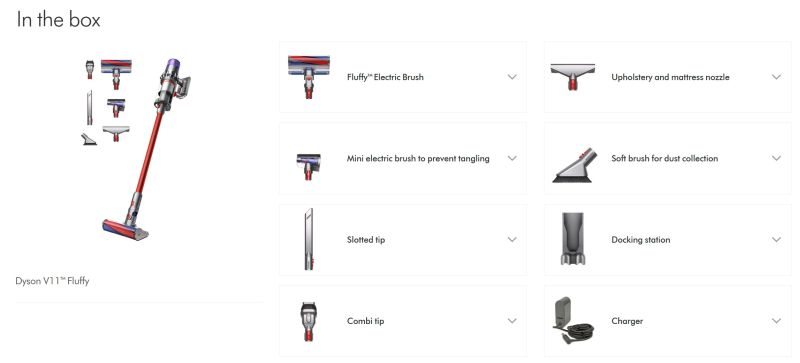Viewport: 800px width, 363px height.
Task: Expand the Combi tip chevron
Action: tap(512, 321)
